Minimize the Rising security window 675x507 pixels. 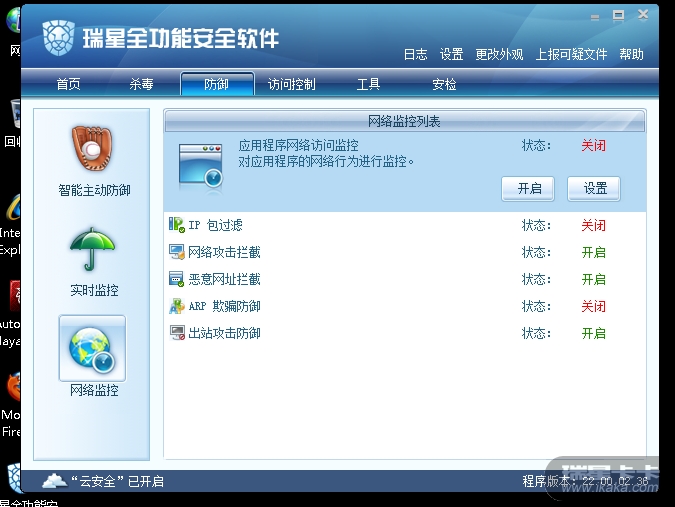coord(595,17)
